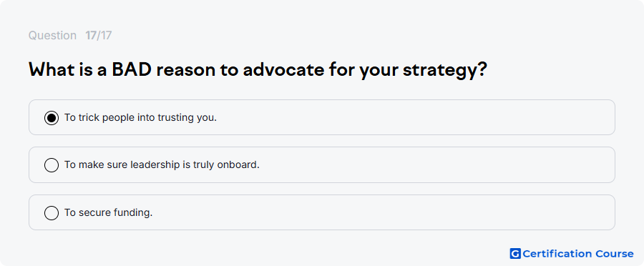Choose radio for leadership truly onboard

click(52, 165)
